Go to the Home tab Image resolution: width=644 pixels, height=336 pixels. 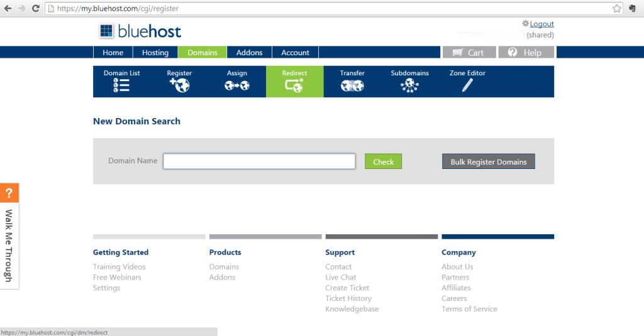[x=113, y=53]
